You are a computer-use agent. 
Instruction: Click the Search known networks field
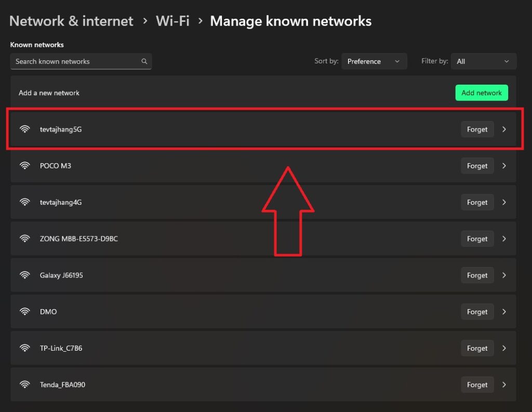click(75, 61)
